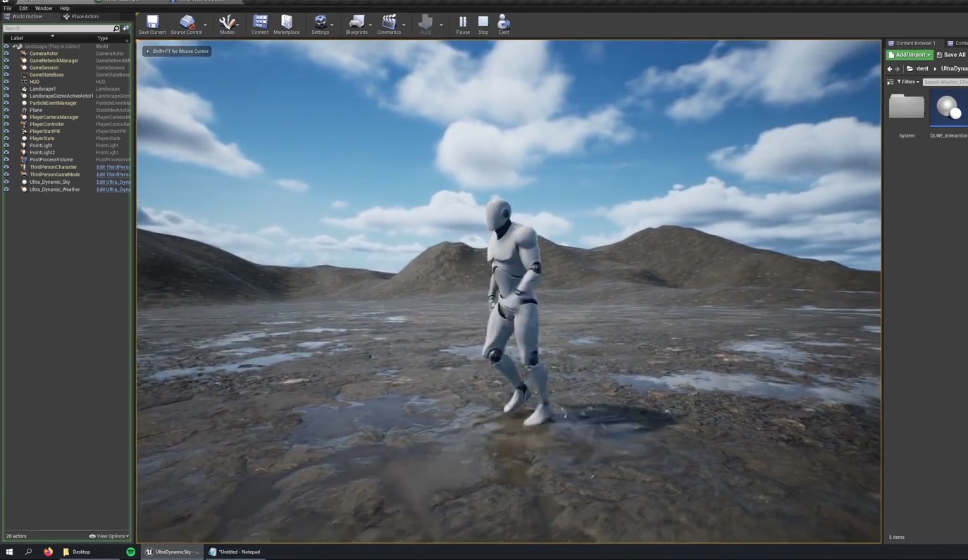This screenshot has height=560, width=968.
Task: Eject from the player controller
Action: (504, 25)
